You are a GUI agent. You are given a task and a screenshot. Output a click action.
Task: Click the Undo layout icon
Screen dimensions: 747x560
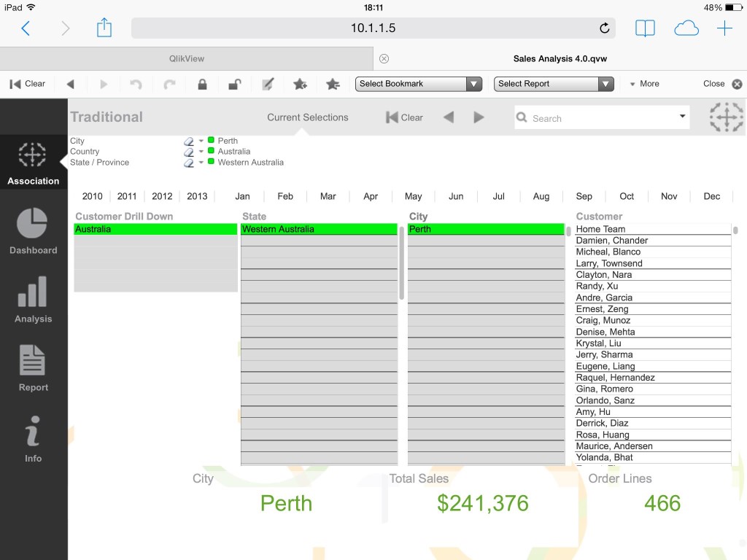click(136, 85)
